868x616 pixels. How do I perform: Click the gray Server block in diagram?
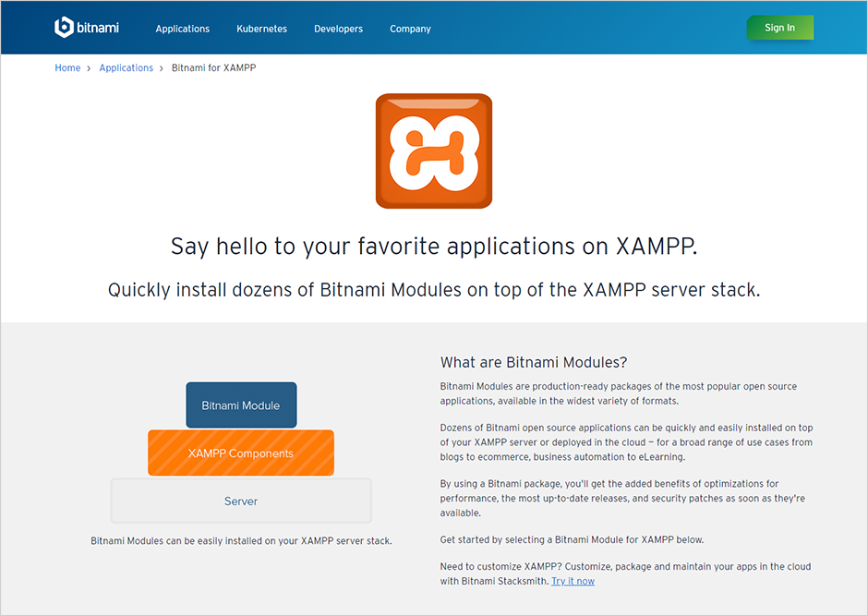point(241,501)
